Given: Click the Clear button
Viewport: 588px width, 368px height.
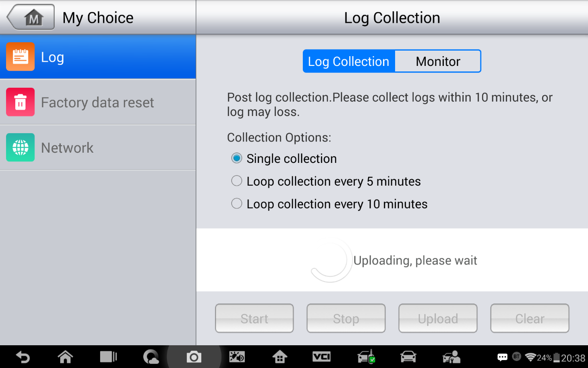Looking at the screenshot, I should point(530,318).
